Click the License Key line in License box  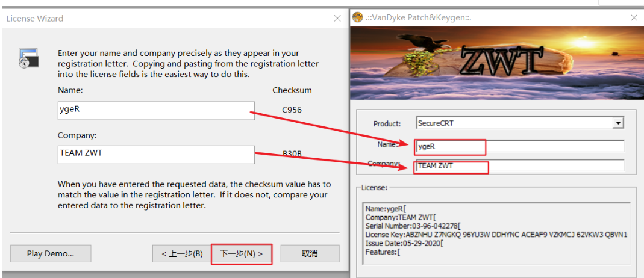pos(496,235)
